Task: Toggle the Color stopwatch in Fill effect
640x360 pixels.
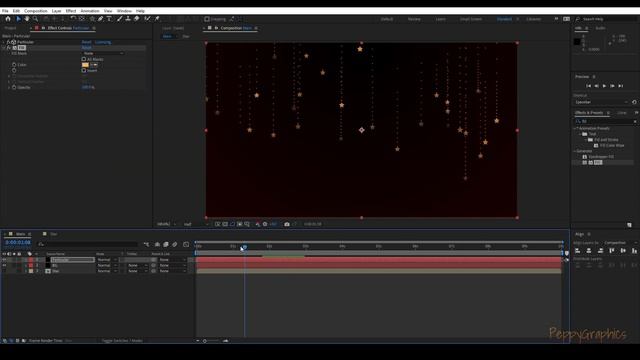Action: click(x=14, y=65)
